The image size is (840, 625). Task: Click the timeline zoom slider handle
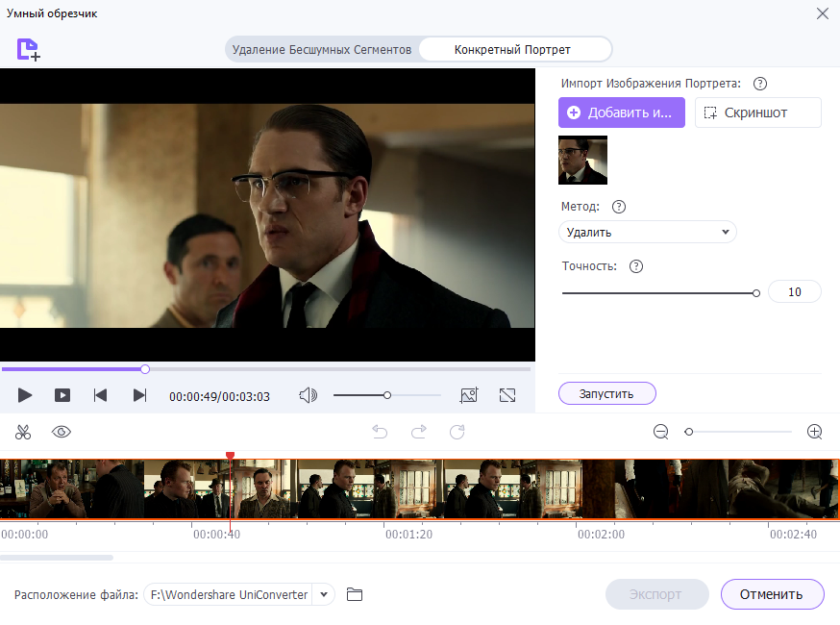tap(689, 432)
